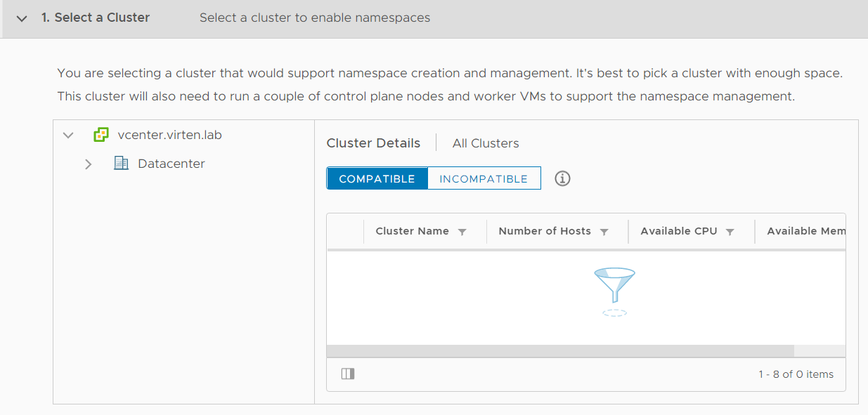The width and height of the screenshot is (868, 415).
Task: Click the empty funnel placeholder icon
Action: 614,292
